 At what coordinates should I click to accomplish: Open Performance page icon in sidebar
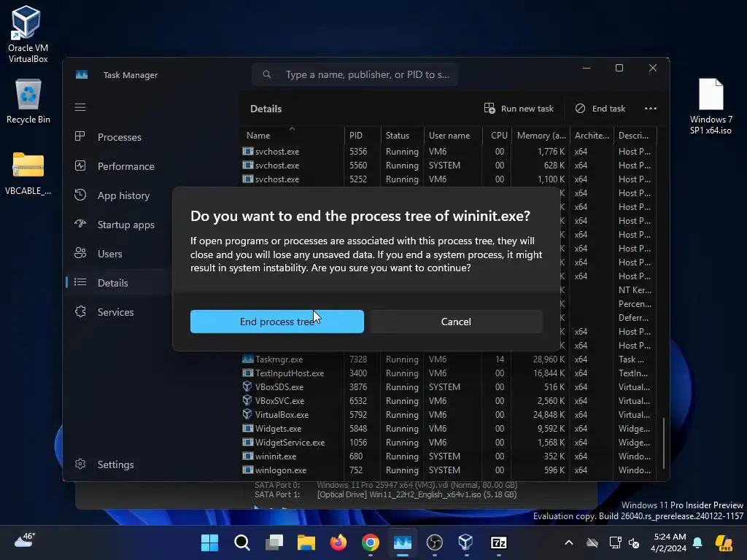coord(80,166)
